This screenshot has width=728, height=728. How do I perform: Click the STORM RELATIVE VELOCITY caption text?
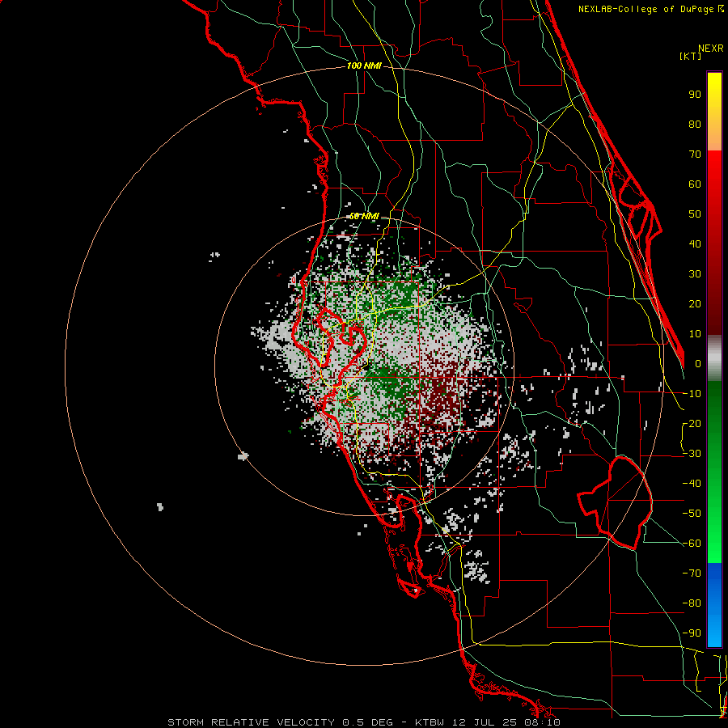point(252,722)
